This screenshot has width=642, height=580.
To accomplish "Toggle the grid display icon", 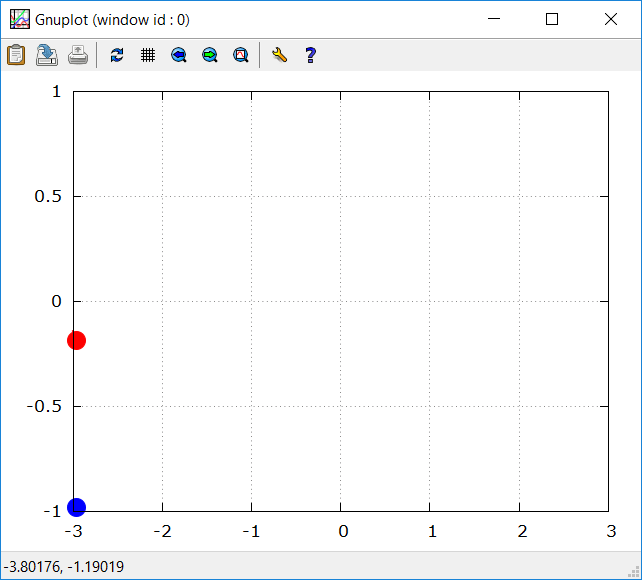I will (x=148, y=55).
